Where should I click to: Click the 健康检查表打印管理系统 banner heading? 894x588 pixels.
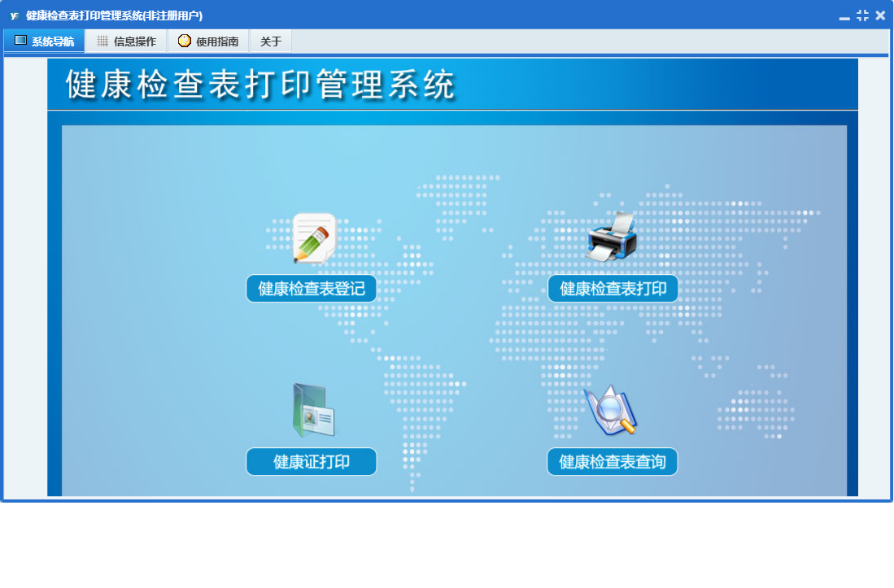(x=260, y=85)
